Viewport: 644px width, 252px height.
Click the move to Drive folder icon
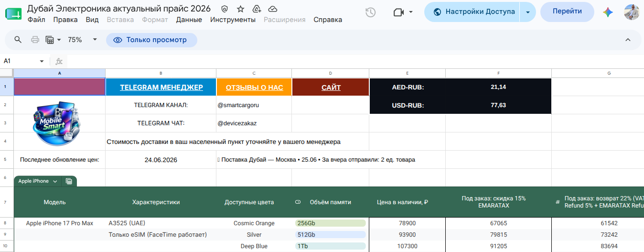pos(257,9)
